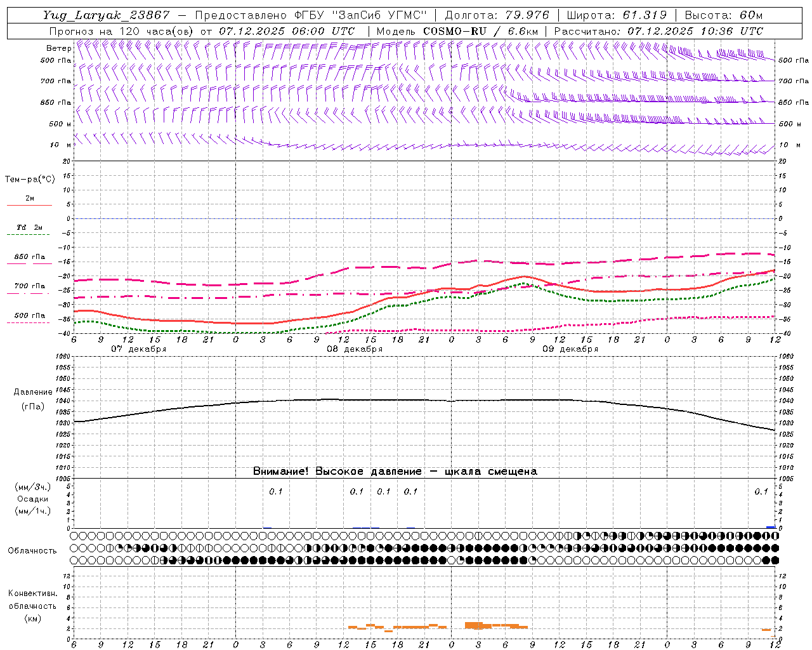
Task: Click the 'Прогноз на 120 часа(ов)' text
Action: pyautogui.click(x=122, y=31)
